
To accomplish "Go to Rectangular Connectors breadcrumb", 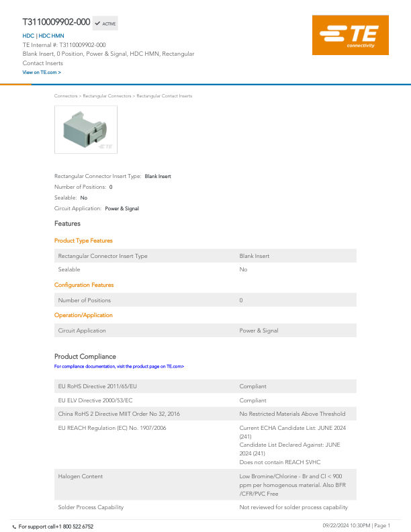I will 107,96.
